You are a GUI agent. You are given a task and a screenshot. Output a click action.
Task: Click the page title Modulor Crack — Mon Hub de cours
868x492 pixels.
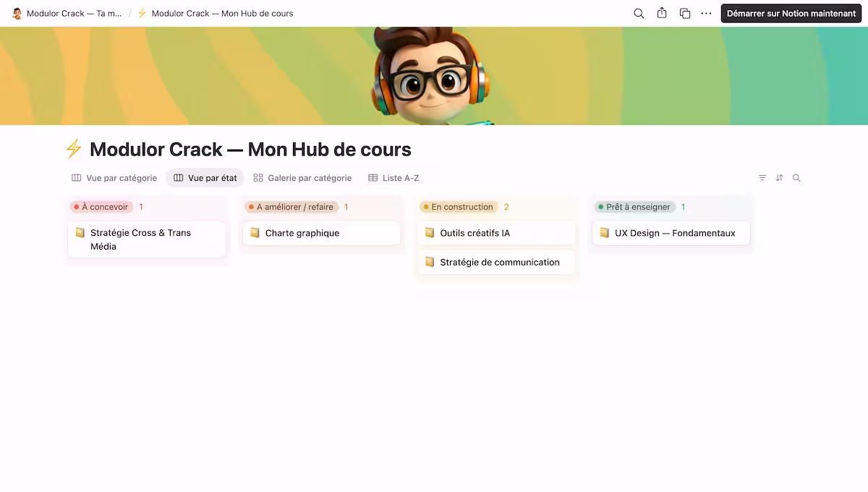[250, 150]
